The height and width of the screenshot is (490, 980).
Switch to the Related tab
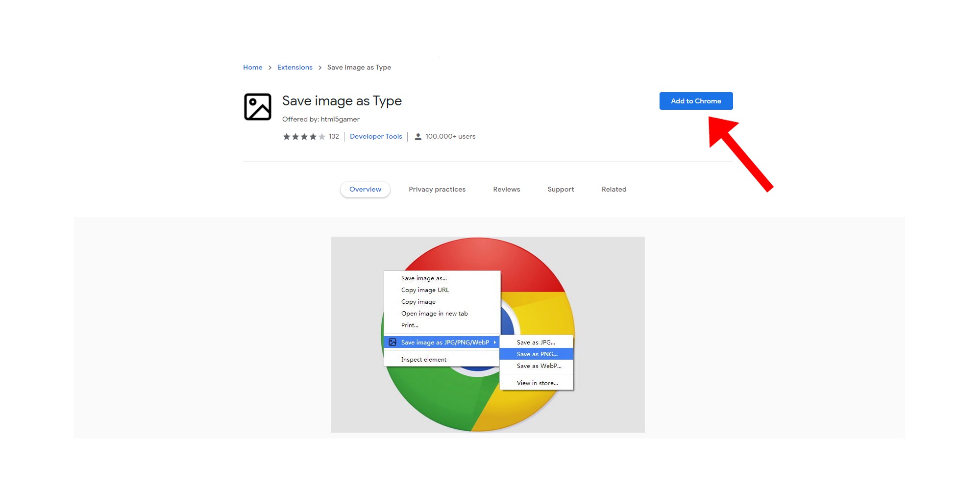(x=613, y=189)
